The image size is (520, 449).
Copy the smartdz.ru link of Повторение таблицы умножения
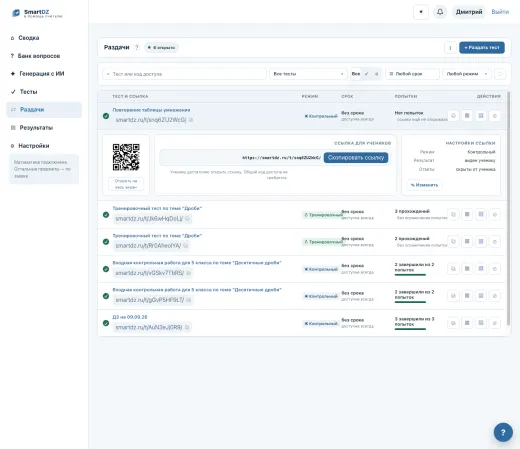tap(191, 120)
